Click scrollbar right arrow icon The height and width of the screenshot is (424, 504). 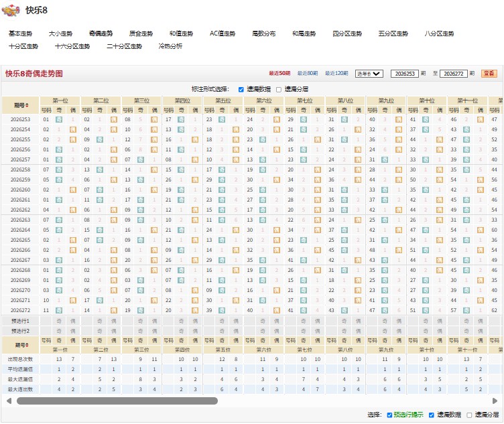tap(495, 401)
